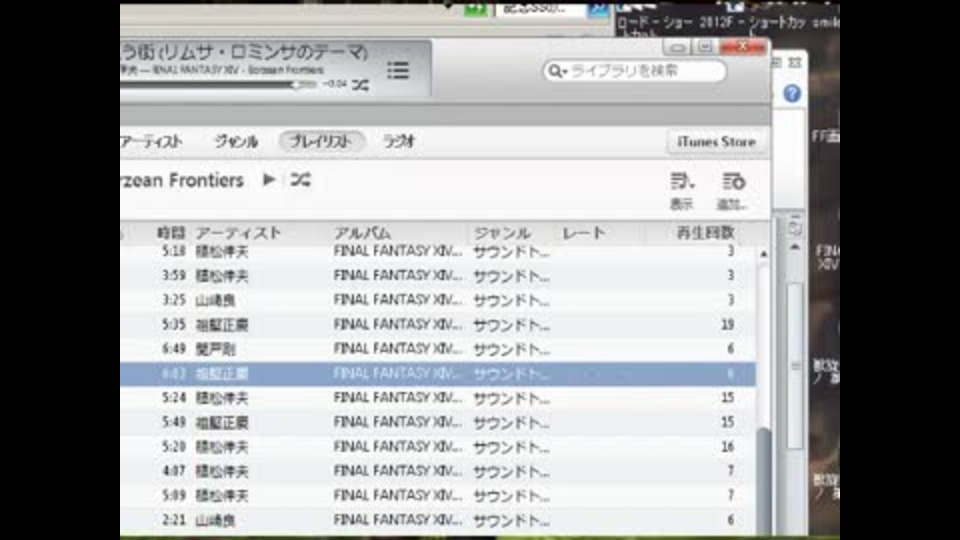Image resolution: width=960 pixels, height=540 pixels.
Task: Click the blue icon beside the top text box
Action: point(599,9)
